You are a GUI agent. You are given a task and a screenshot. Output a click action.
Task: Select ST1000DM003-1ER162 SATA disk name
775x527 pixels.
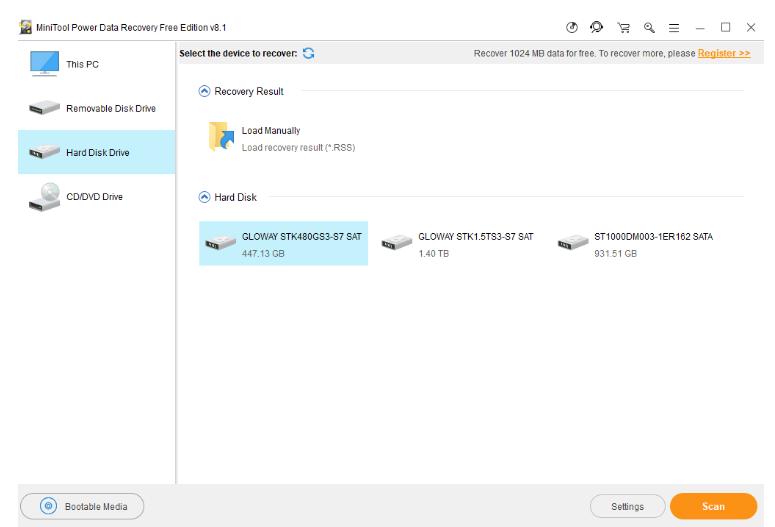point(653,237)
